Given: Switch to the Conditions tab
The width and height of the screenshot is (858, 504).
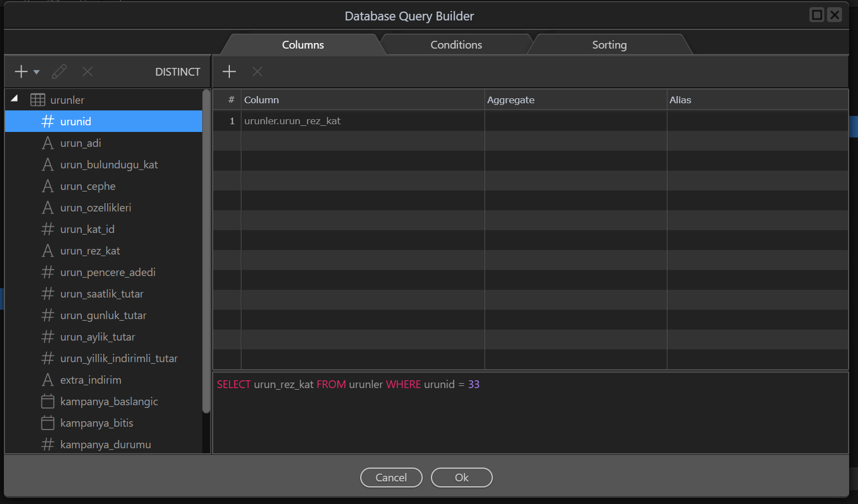Looking at the screenshot, I should (456, 45).
